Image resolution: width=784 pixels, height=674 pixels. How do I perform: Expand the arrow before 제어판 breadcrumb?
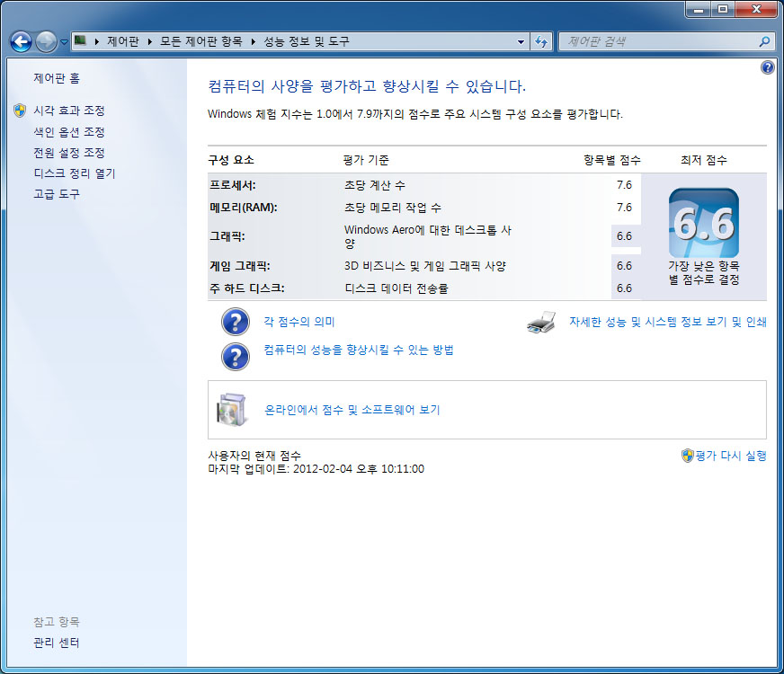pos(96,41)
